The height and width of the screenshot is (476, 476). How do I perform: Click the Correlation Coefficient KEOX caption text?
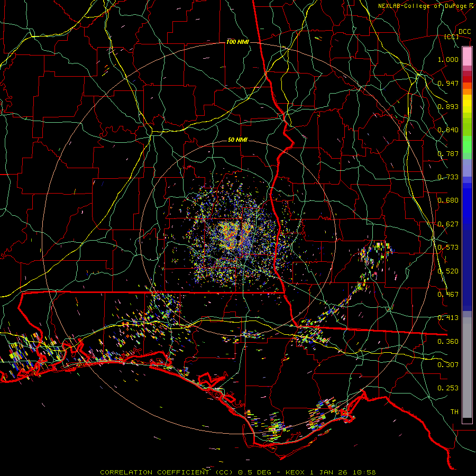237,472
